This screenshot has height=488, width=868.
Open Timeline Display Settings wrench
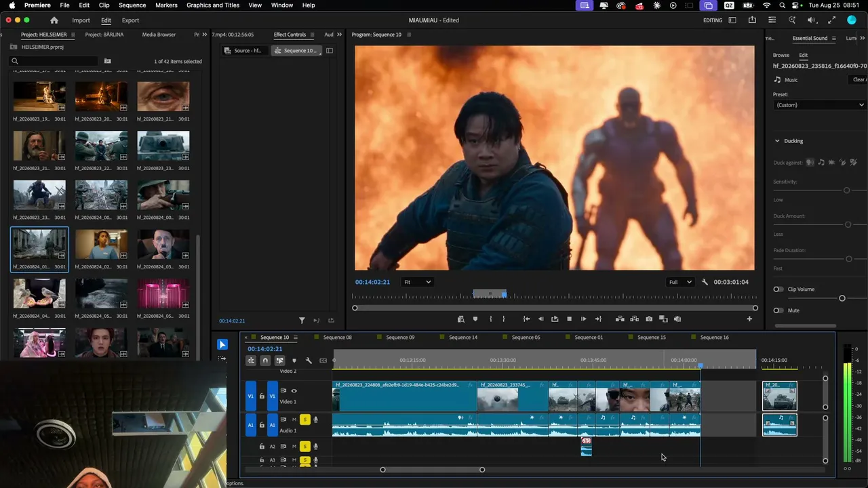pyautogui.click(x=309, y=361)
